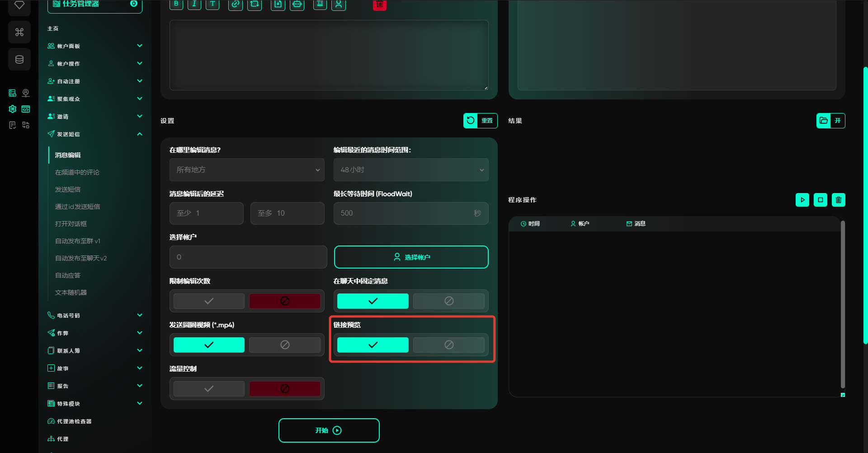Turn on 流量控制 using the checkmark toggle
This screenshot has height=453, width=868.
point(209,389)
